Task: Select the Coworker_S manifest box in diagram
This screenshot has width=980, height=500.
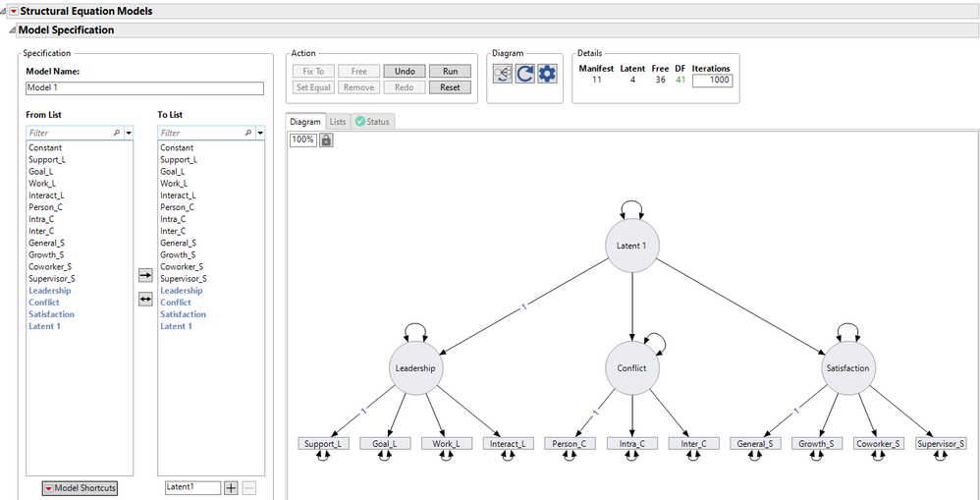Action: [880, 444]
